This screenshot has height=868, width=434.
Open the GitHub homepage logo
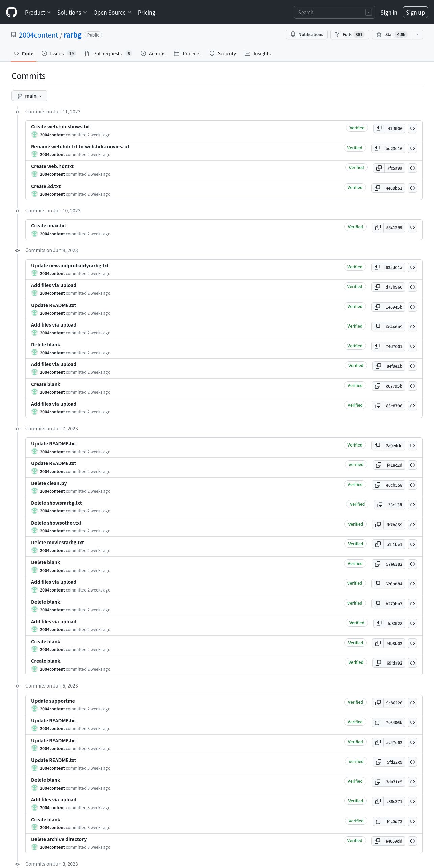pos(11,12)
